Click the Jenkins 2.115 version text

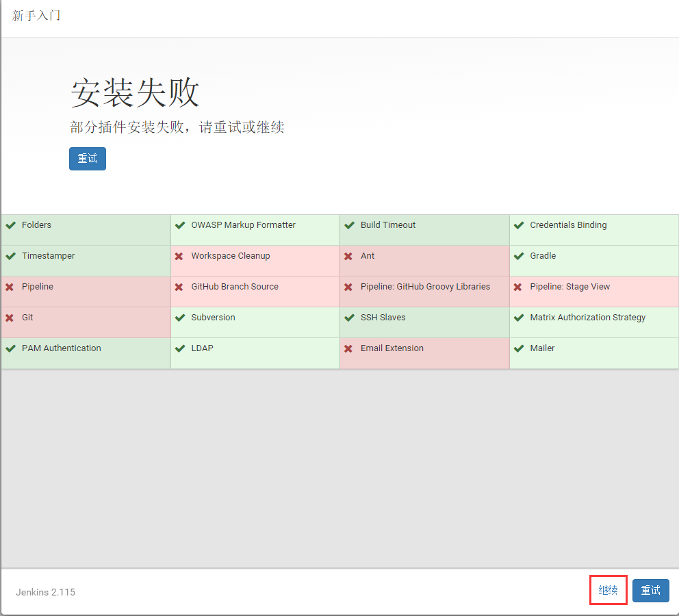click(45, 592)
